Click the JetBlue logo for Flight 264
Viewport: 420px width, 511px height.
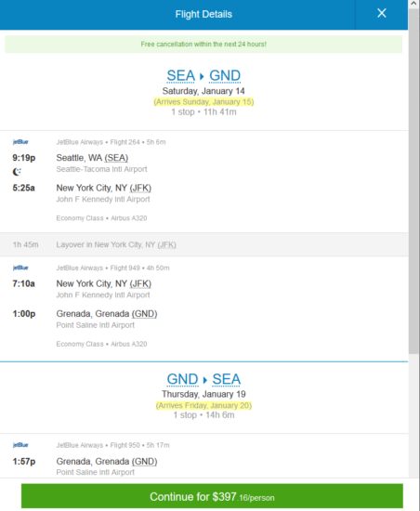[x=20, y=142]
